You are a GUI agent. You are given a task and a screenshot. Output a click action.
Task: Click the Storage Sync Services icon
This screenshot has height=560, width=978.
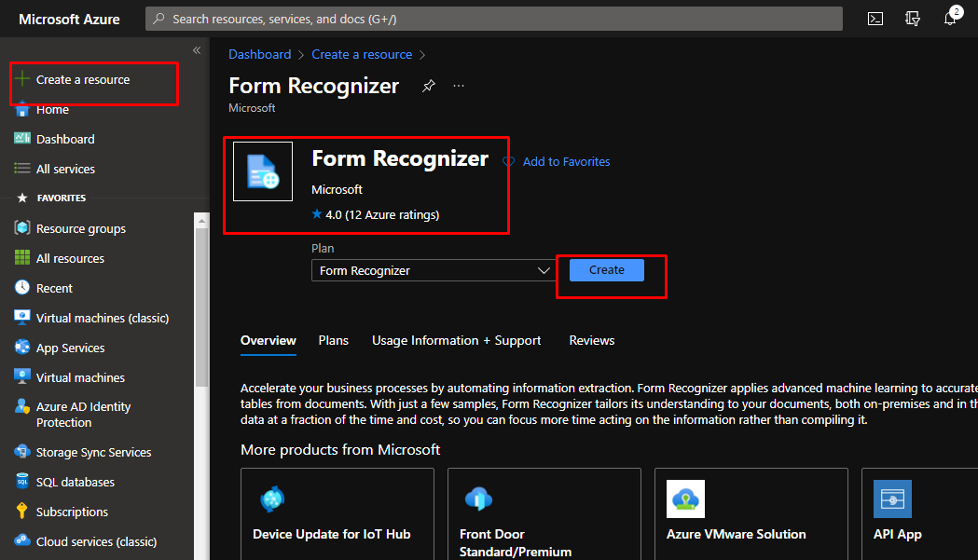click(22, 452)
